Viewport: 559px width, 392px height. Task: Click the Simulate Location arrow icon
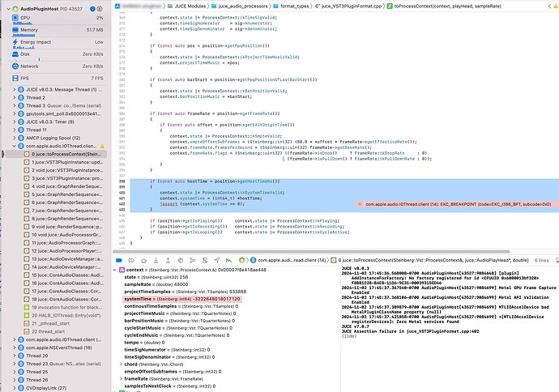coord(217,260)
